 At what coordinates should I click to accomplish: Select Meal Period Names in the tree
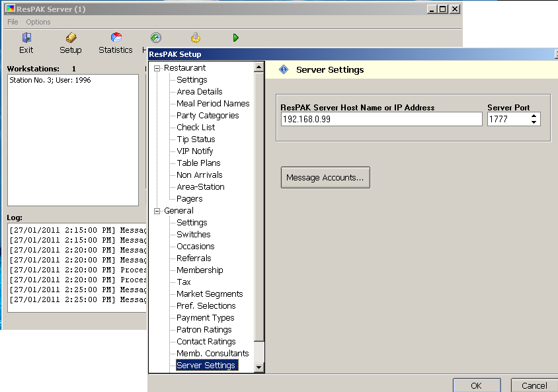pos(213,104)
